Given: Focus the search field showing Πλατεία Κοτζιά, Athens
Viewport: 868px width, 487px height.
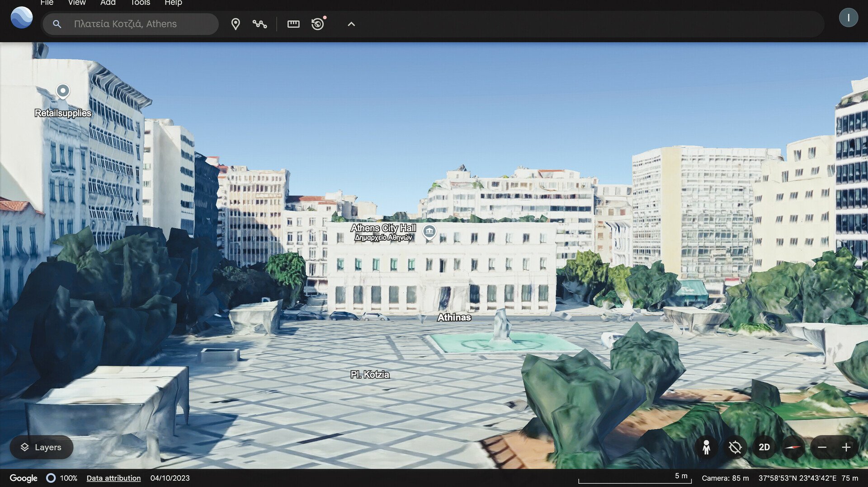Looking at the screenshot, I should tap(131, 24).
